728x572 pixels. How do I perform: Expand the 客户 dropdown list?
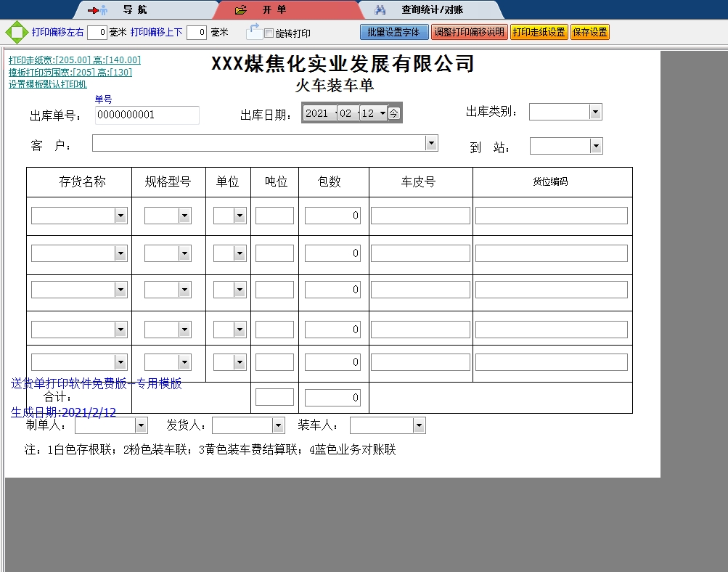tap(431, 143)
